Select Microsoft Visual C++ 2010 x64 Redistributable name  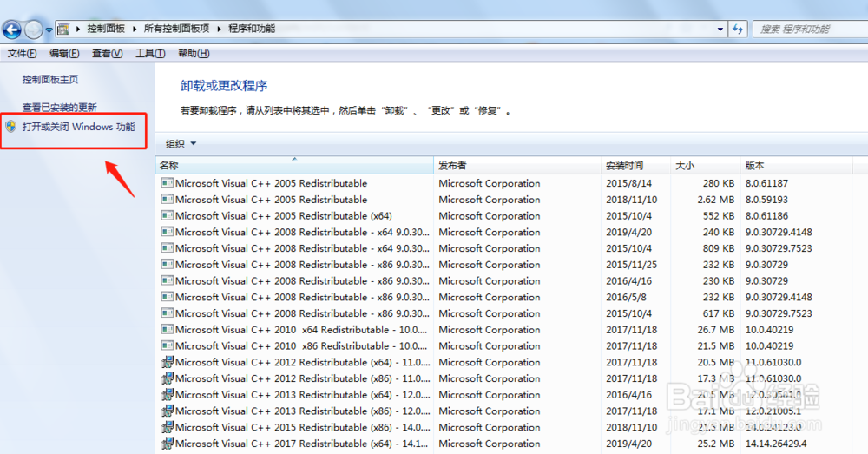click(301, 330)
